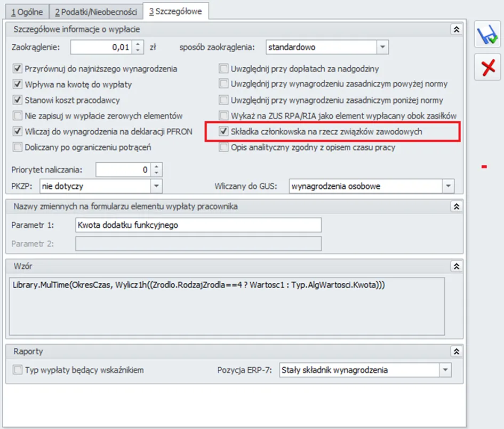Viewport: 504px width, 429px height.
Task: Collapse the Raporty section
Action: coord(455,352)
